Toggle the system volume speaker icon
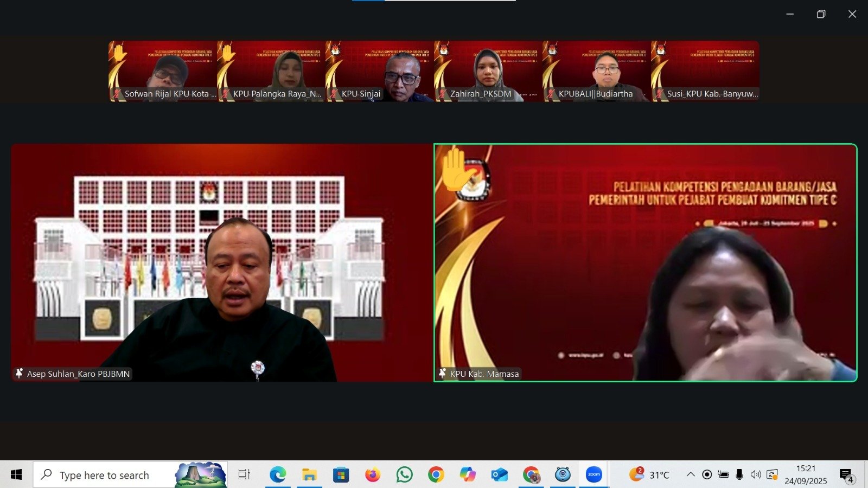The height and width of the screenshot is (488, 868). click(x=755, y=475)
